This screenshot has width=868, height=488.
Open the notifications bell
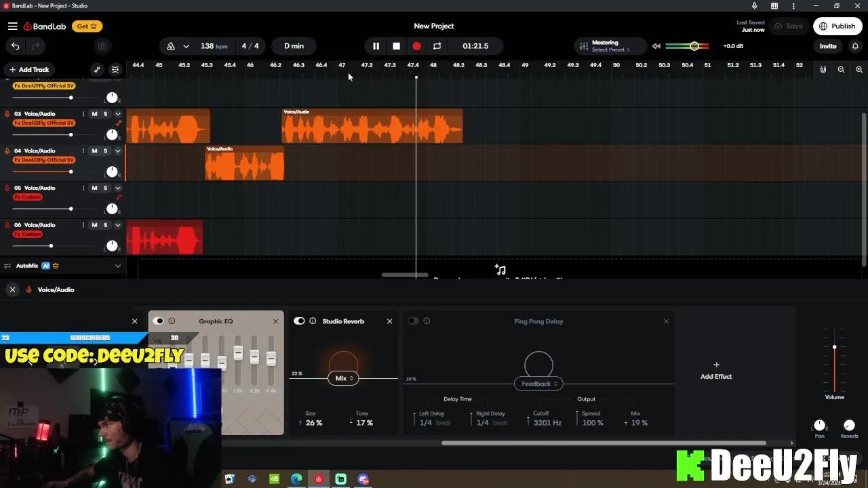[x=855, y=46]
